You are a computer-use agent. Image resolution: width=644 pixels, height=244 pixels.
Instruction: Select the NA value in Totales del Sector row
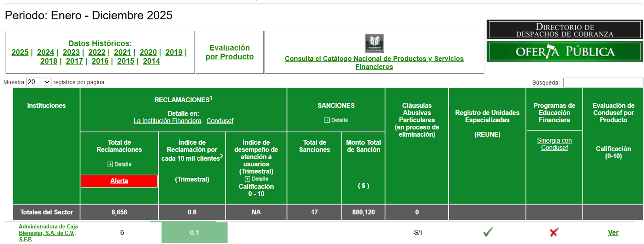click(x=256, y=212)
